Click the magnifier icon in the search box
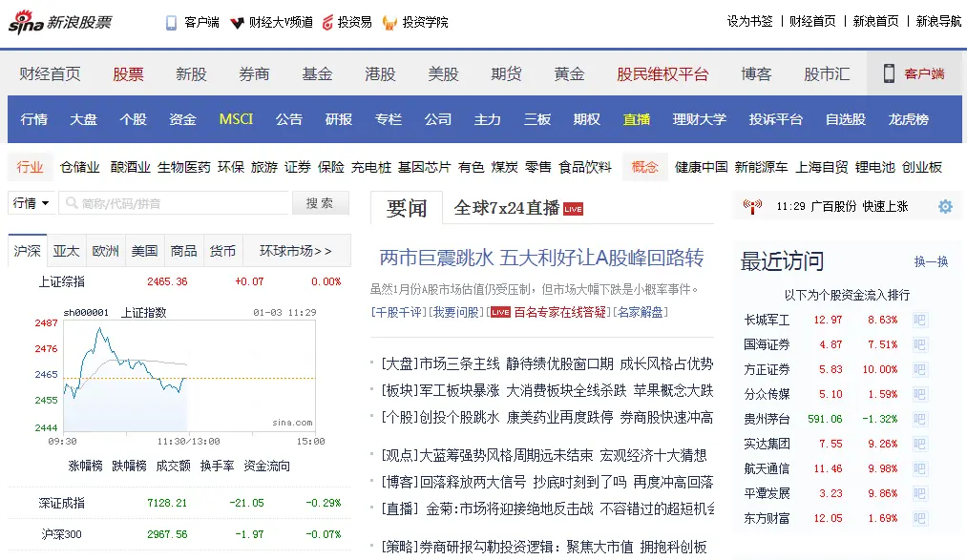The image size is (967, 560). 72,202
